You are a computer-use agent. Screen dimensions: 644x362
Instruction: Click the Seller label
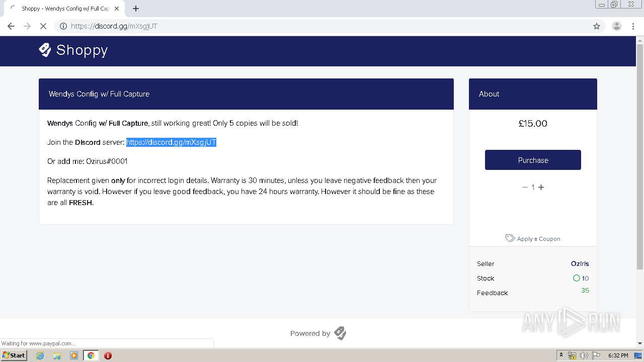point(486,263)
